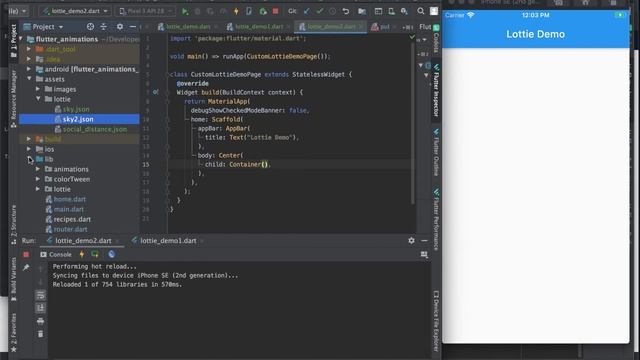Expand the images folder
The width and height of the screenshot is (640, 360).
pos(38,89)
